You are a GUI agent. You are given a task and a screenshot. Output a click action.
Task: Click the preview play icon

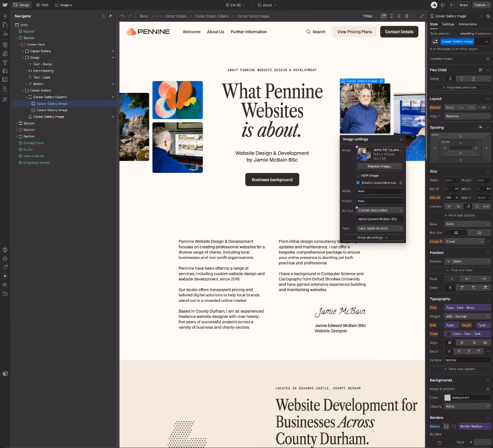pos(452,5)
